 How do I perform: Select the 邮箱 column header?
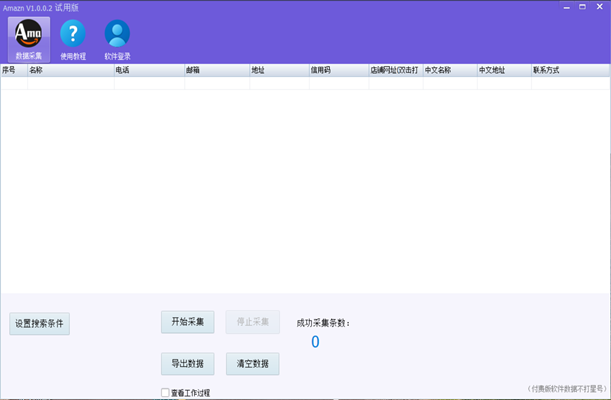216,71
